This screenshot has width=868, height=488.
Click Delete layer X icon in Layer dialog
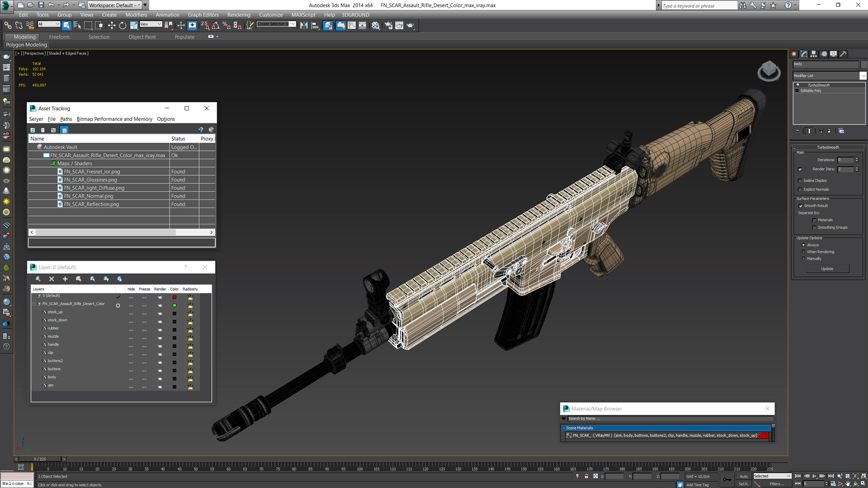[x=52, y=279]
